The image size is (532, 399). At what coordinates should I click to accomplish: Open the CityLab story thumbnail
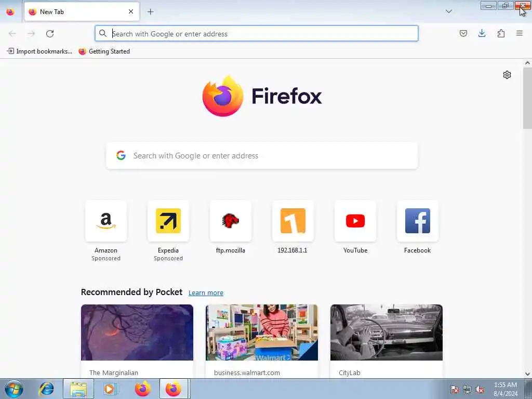[x=387, y=332]
